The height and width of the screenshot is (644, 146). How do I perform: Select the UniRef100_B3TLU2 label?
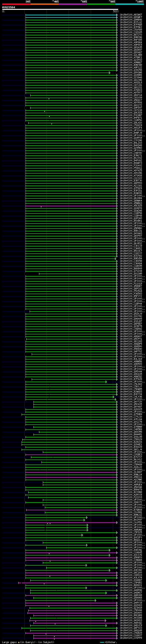point(131,22)
